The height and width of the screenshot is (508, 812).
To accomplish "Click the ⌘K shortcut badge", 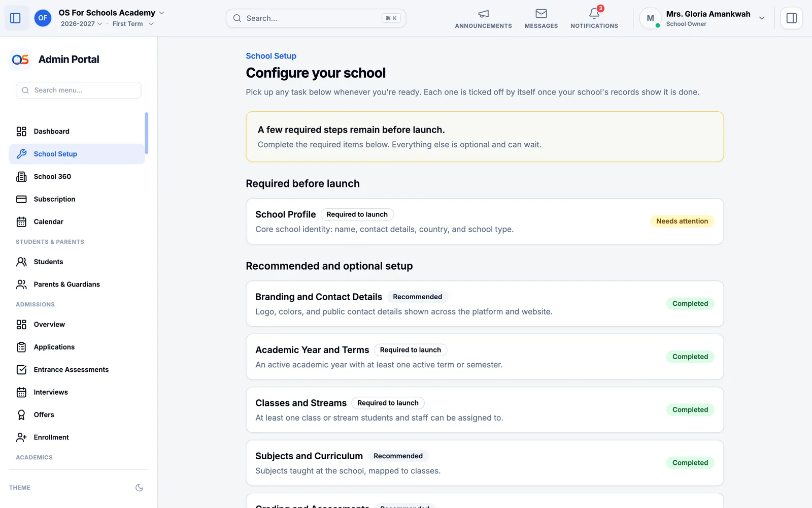I will point(391,18).
